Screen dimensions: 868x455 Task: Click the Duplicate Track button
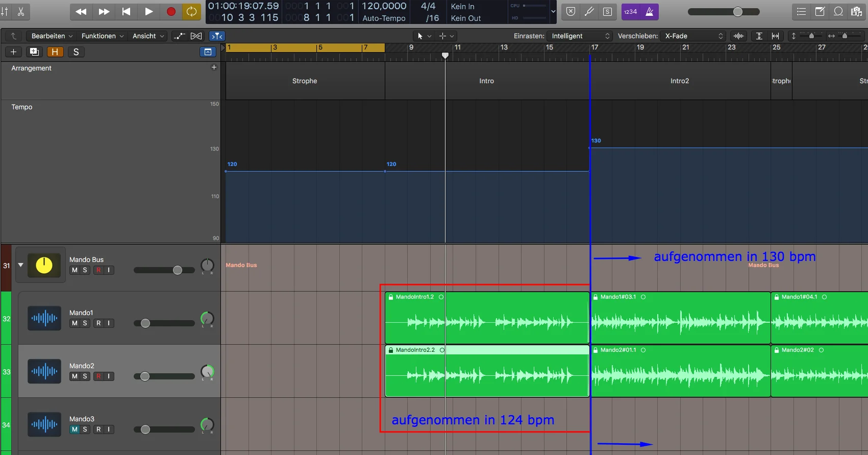pyautogui.click(x=34, y=52)
